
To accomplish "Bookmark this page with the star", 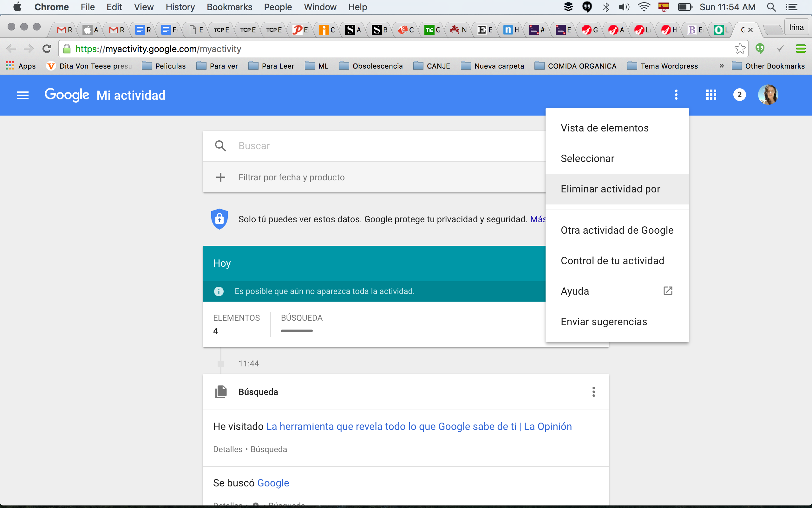I will (740, 49).
